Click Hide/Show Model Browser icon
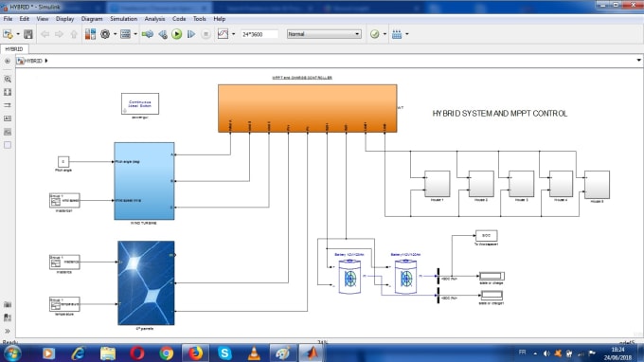Viewport: 644px width, 362px height. tap(7, 61)
